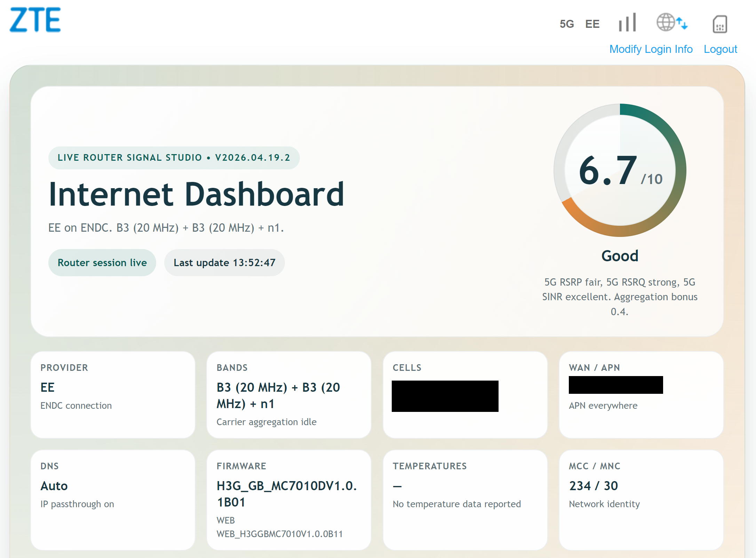Click the Router session live pill
The width and height of the screenshot is (756, 558).
[102, 263]
